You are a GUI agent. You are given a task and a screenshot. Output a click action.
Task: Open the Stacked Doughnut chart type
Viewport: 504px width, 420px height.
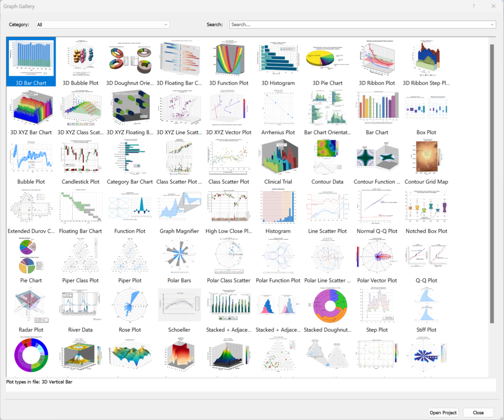click(x=327, y=305)
